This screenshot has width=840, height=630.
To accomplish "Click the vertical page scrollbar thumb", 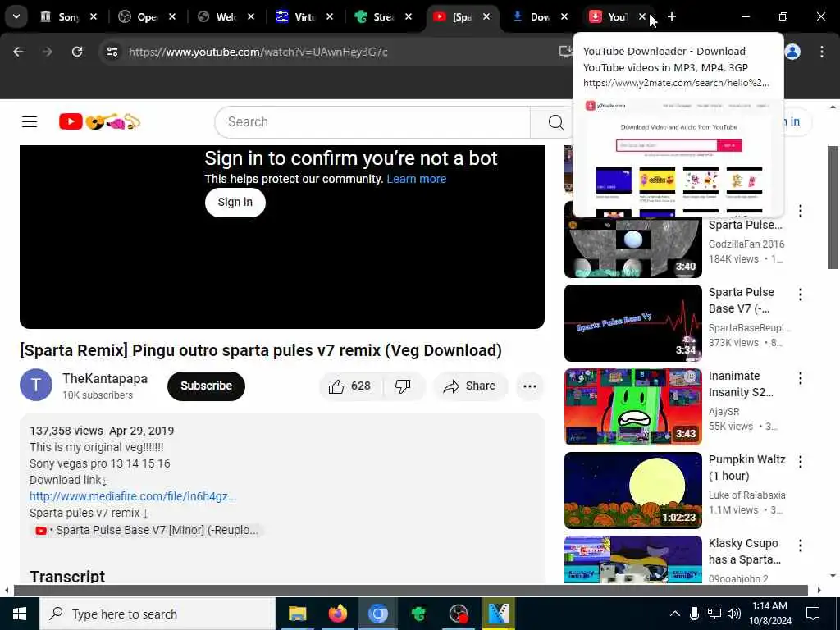I will pos(832,207).
